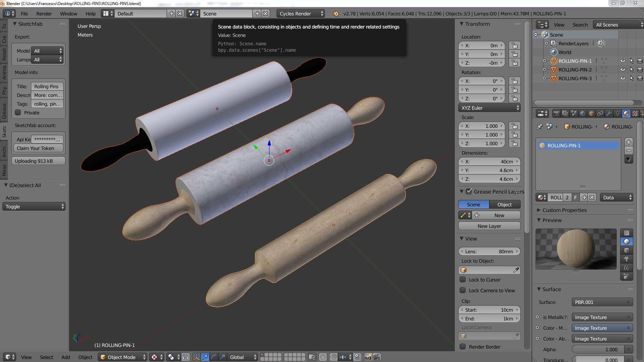Hide ROLLING-PIN-2 with its eye toggle
This screenshot has height=362, width=644.
(623, 69)
